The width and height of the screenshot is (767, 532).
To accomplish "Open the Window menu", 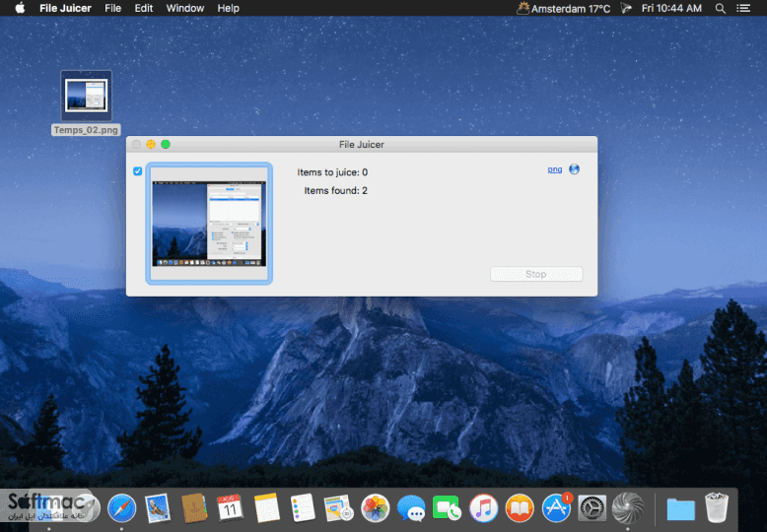I will pyautogui.click(x=185, y=8).
